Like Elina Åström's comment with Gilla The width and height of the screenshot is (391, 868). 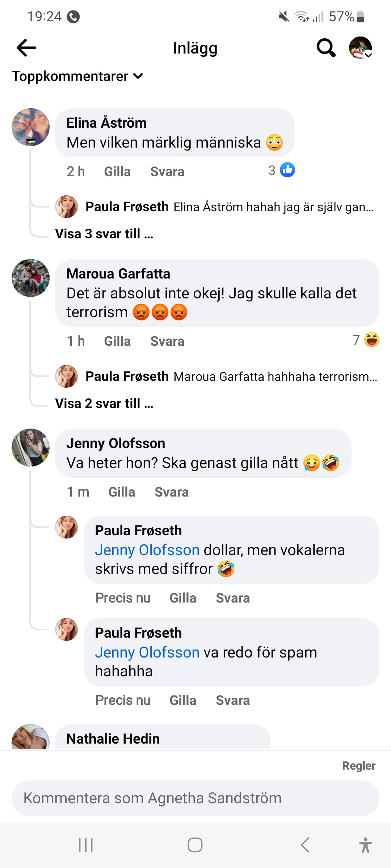point(117,172)
